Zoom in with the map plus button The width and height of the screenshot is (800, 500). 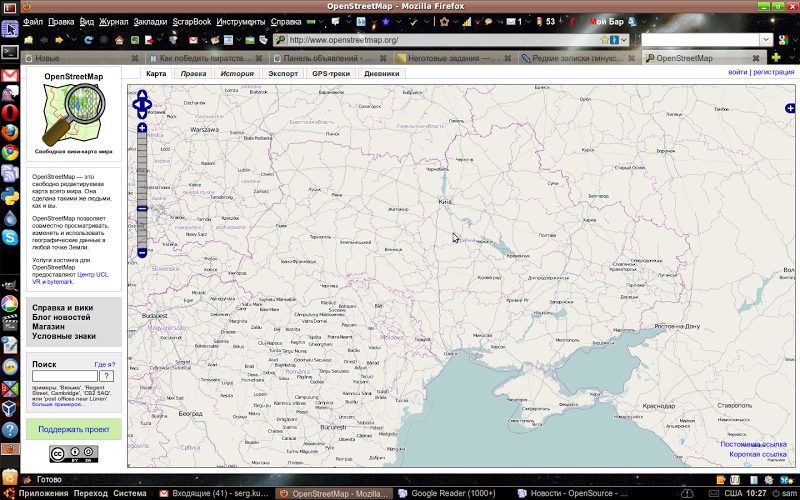pos(142,128)
